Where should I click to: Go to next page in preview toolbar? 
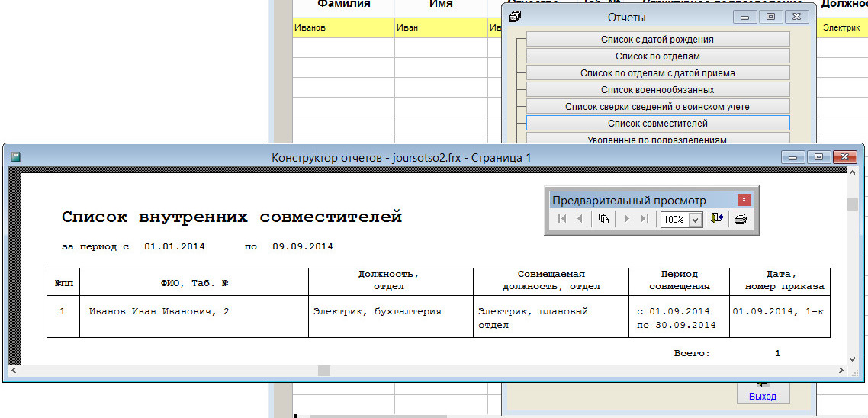click(x=627, y=219)
